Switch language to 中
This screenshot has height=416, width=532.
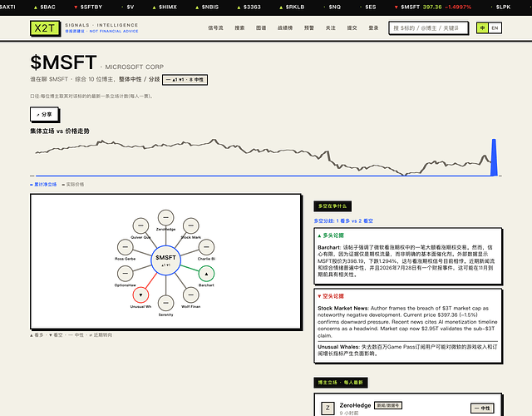pyautogui.click(x=482, y=27)
